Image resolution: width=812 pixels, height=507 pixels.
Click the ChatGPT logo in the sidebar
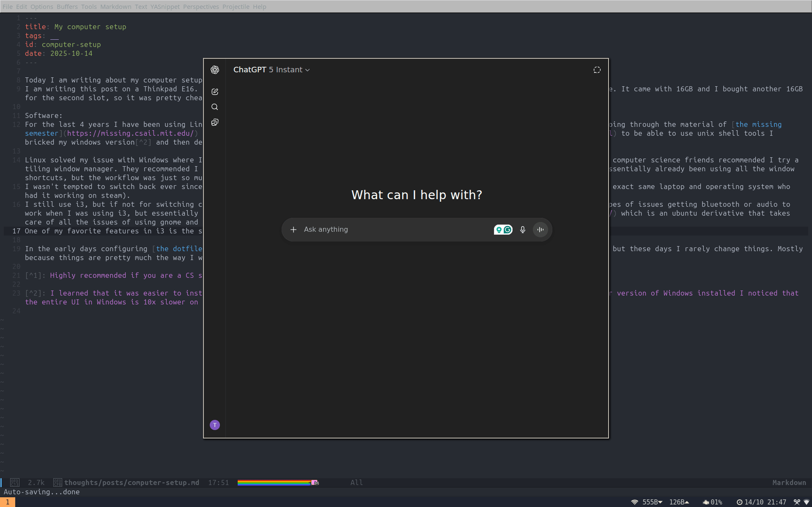coord(215,70)
